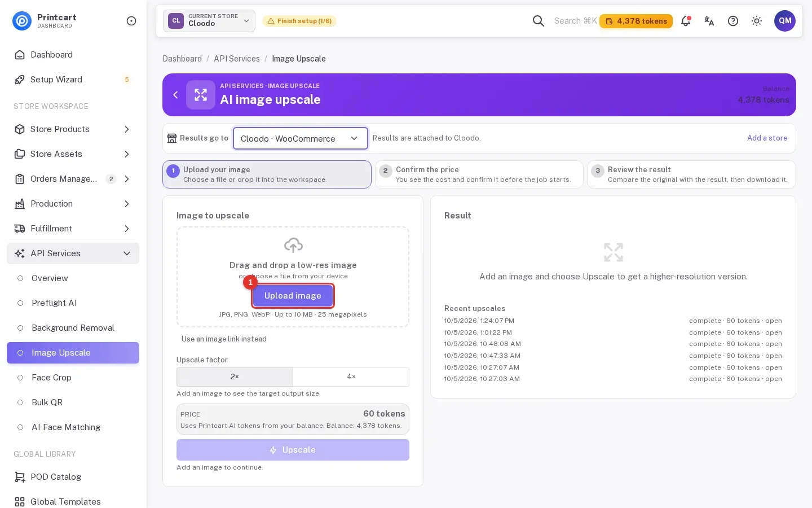The height and width of the screenshot is (508, 812).
Task: Open the help question mark icon
Action: 733,21
